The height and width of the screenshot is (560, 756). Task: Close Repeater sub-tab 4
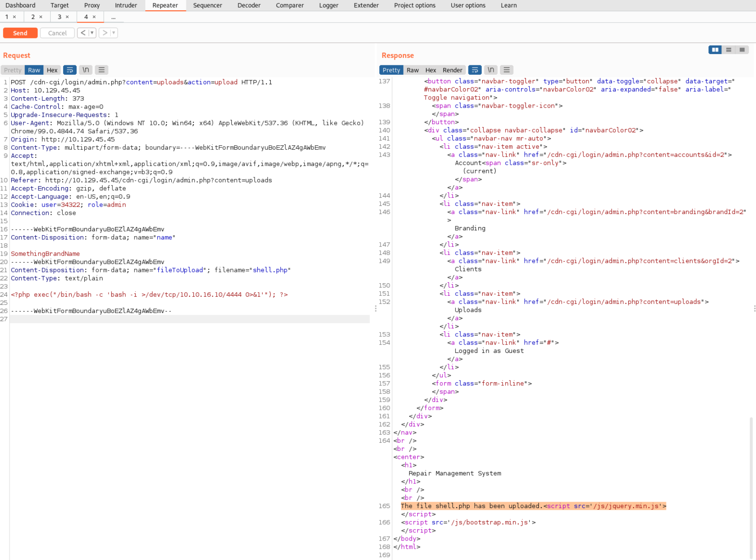(94, 17)
